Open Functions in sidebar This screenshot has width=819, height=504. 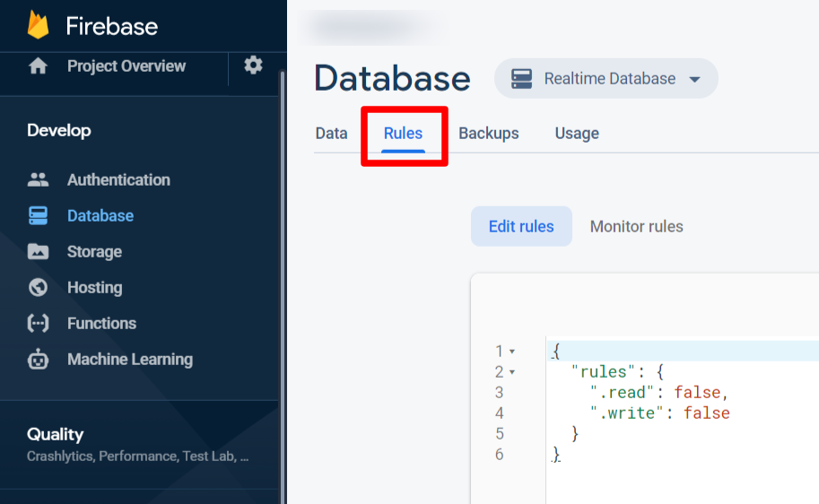[102, 323]
